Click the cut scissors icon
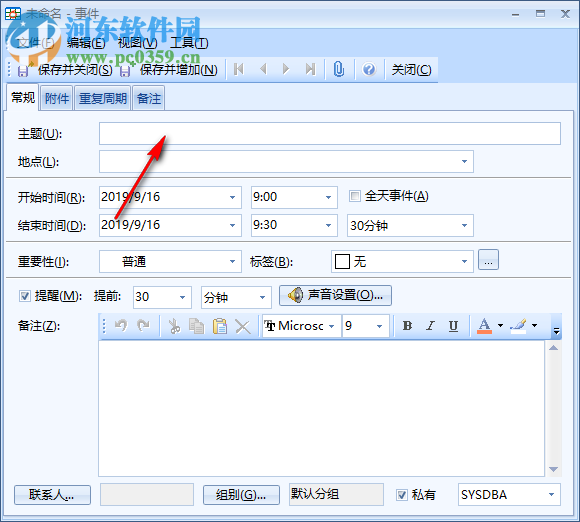The height and width of the screenshot is (522, 580). (174, 326)
